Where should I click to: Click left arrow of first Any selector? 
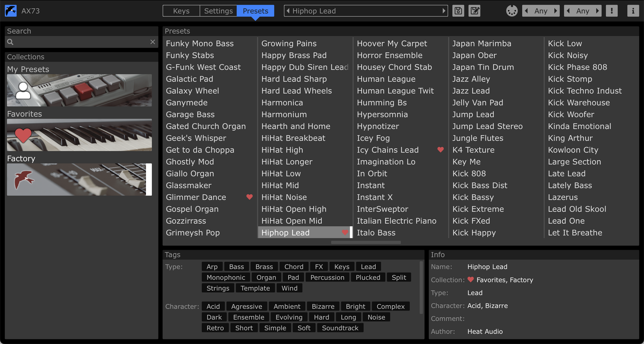tap(527, 11)
